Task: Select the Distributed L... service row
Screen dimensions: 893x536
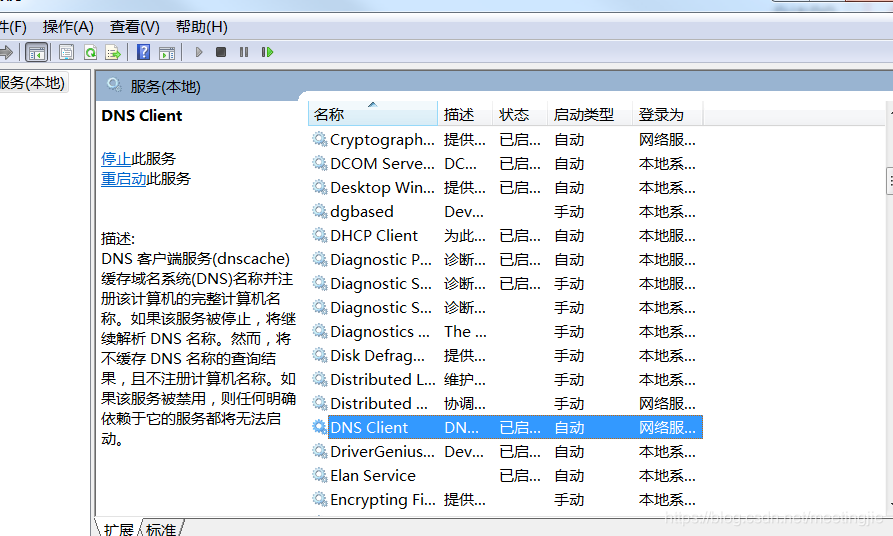Action: click(506, 379)
